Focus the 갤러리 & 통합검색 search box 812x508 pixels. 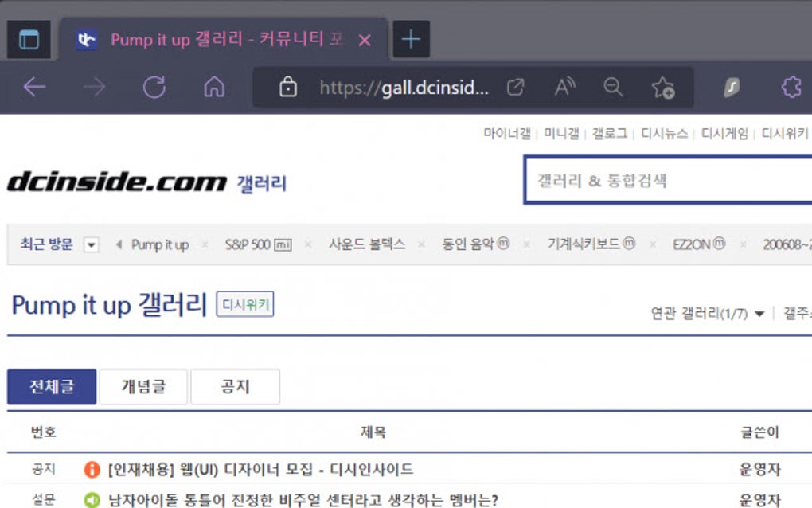tap(668, 180)
